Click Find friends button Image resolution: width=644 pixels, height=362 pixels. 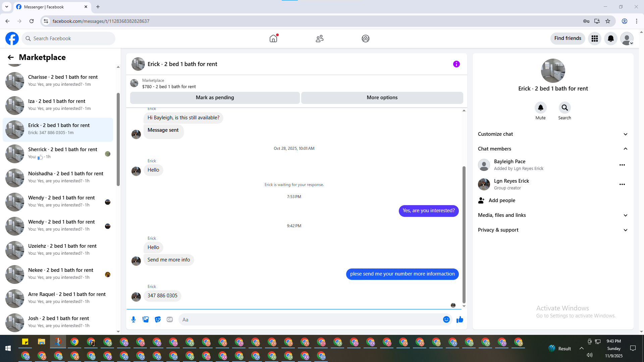(568, 39)
